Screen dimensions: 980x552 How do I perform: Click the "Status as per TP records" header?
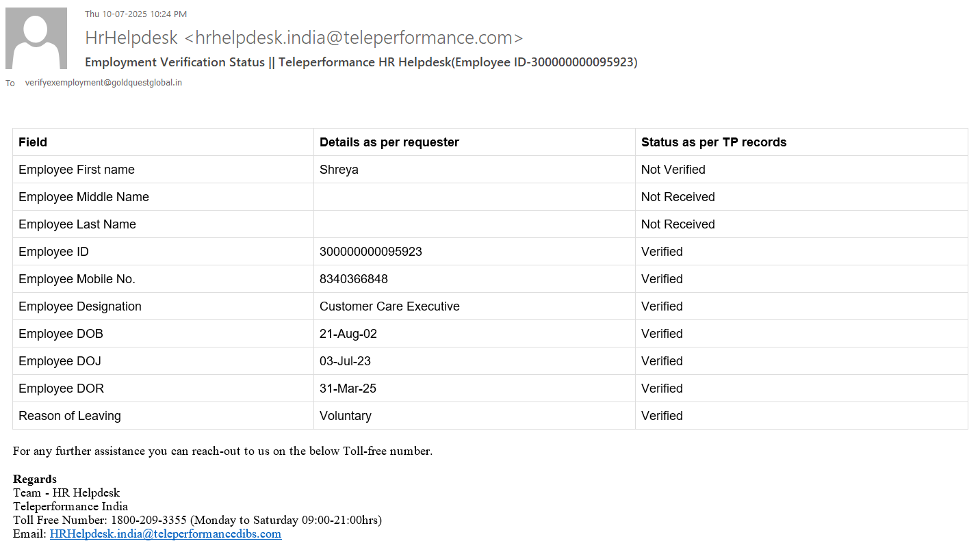[713, 142]
